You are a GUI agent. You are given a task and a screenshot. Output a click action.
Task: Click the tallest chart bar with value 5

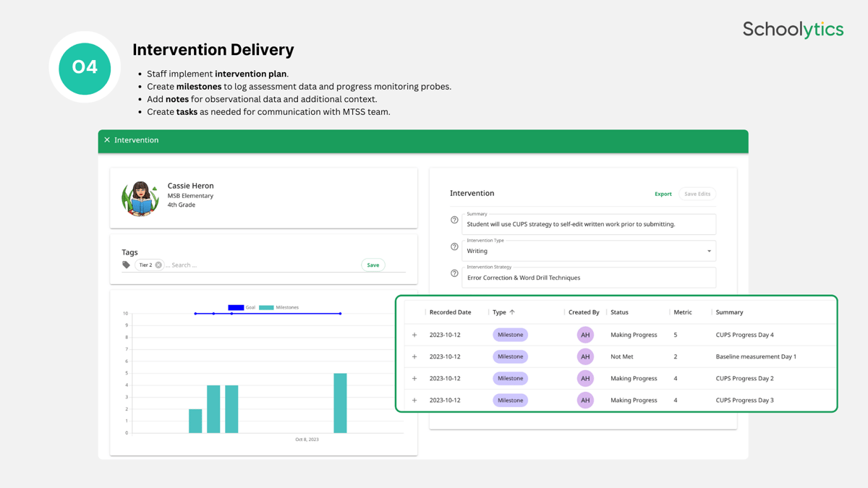tap(340, 403)
